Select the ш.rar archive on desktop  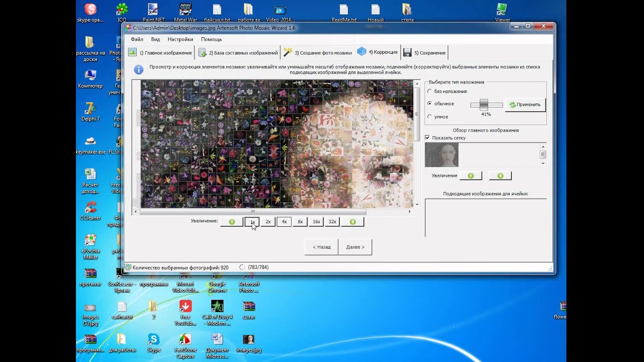[249, 310]
